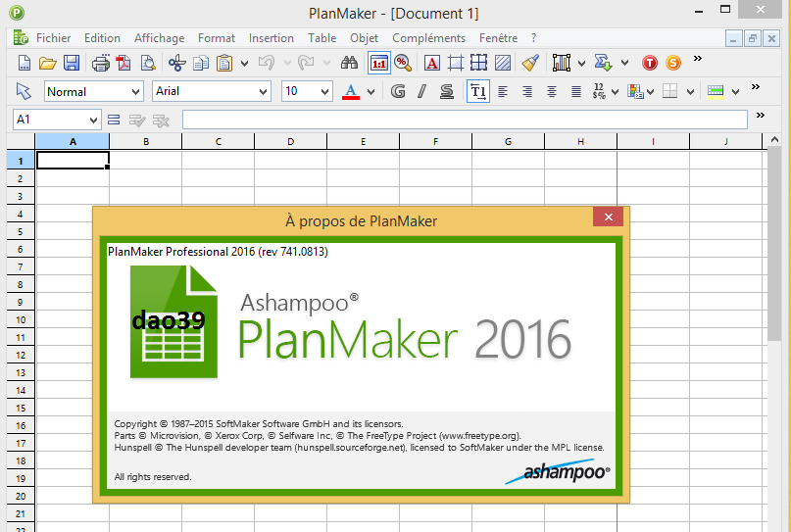Viewport: 791px width, 532px height.
Task: Expand the font size 10 dropdown
Action: tap(325, 91)
